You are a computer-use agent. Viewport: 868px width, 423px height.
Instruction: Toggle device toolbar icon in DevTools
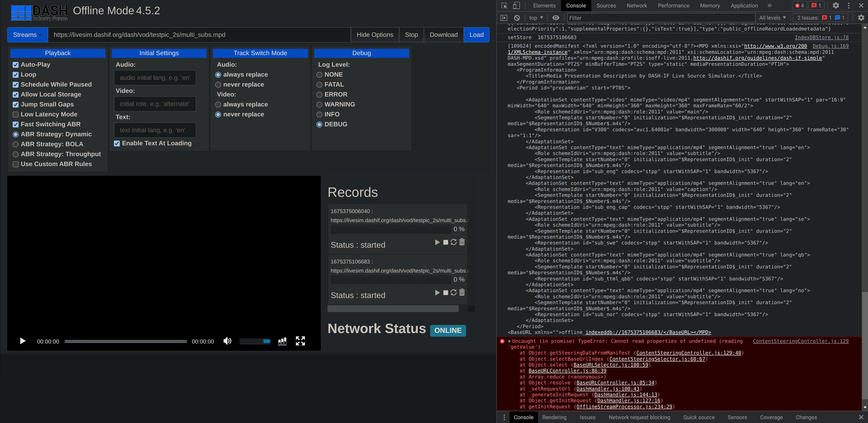tap(516, 5)
